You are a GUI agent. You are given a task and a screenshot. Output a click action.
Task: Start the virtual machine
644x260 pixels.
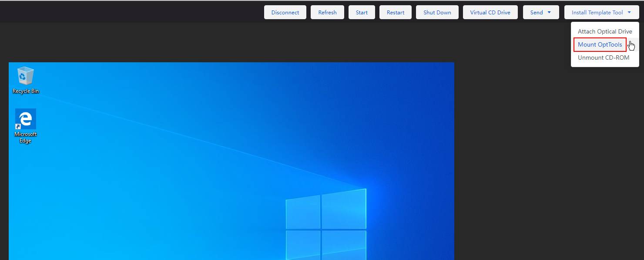coord(362,12)
